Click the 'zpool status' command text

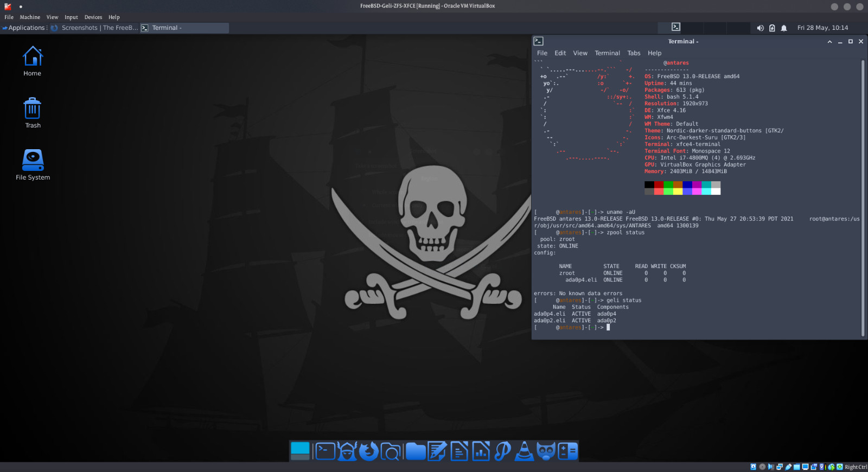(x=626, y=233)
